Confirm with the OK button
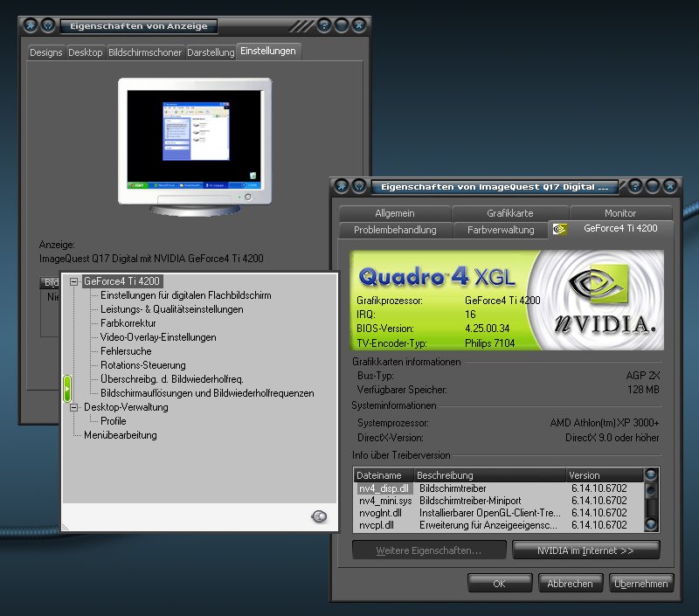 point(499,584)
